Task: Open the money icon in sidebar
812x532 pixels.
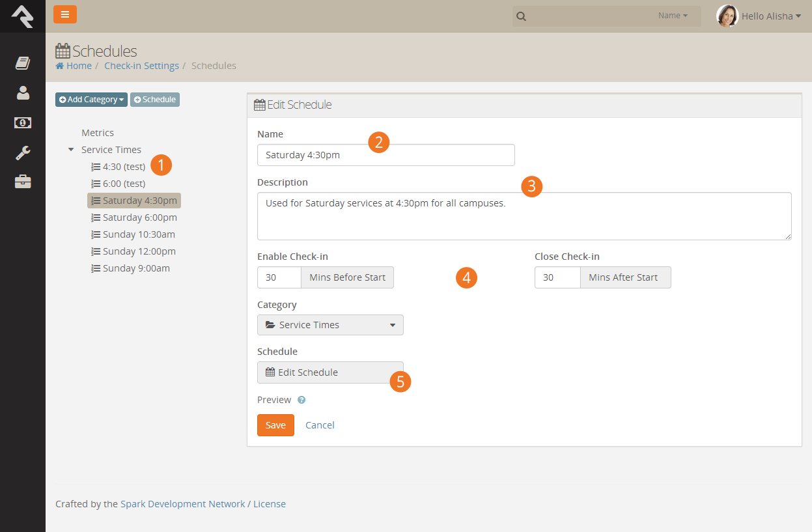Action: coord(23,122)
